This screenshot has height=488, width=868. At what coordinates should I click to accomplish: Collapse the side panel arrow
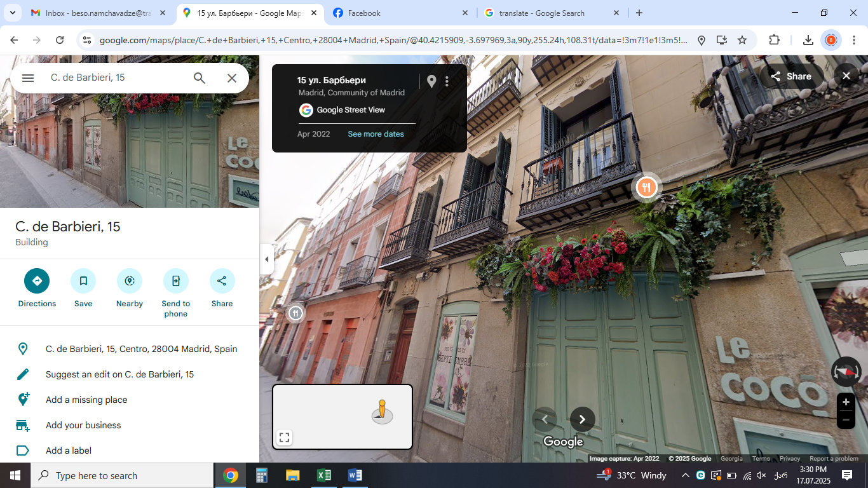(x=267, y=259)
